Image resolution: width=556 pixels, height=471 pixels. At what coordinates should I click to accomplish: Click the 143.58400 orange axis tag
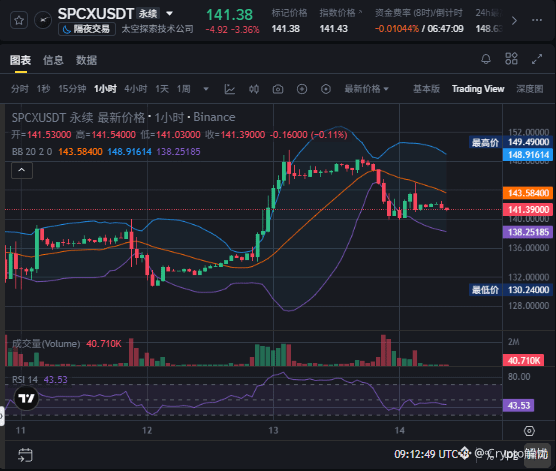click(528, 193)
